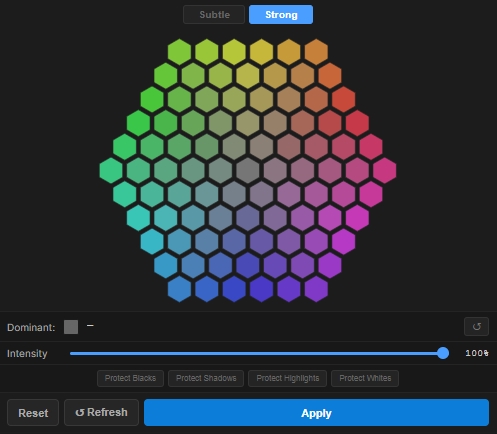Image resolution: width=497 pixels, height=434 pixels.
Task: Enable Protect Highlights option
Action: click(287, 378)
